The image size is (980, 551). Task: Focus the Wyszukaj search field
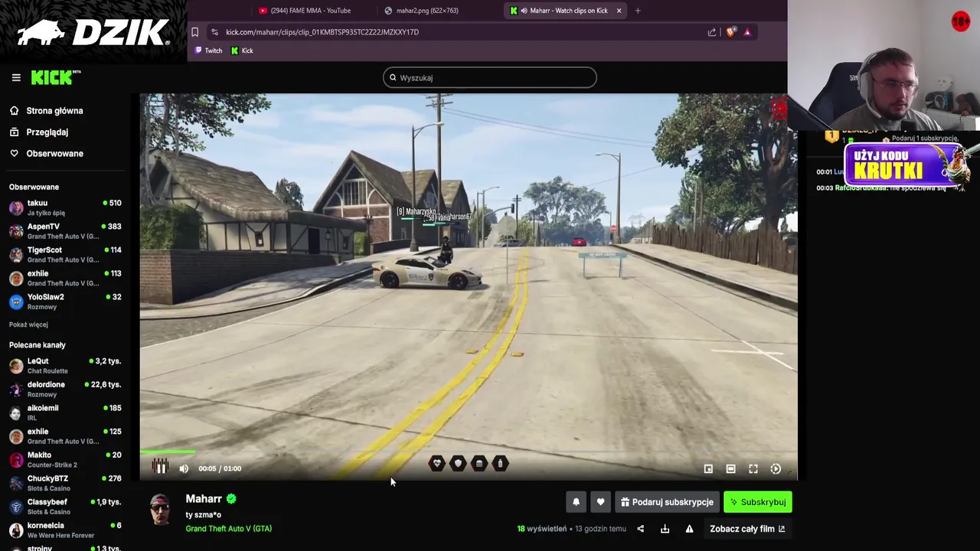point(490,77)
